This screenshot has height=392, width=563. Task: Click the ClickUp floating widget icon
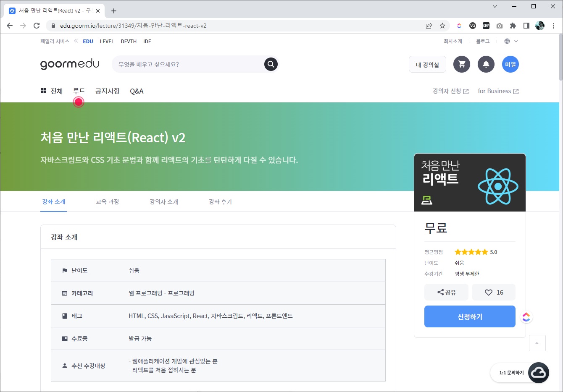click(x=526, y=317)
